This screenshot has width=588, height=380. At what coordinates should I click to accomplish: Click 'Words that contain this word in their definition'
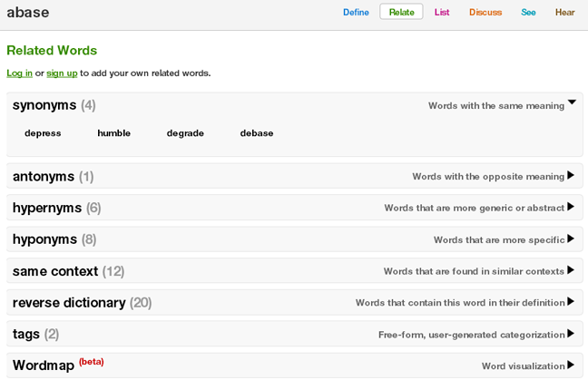point(460,303)
